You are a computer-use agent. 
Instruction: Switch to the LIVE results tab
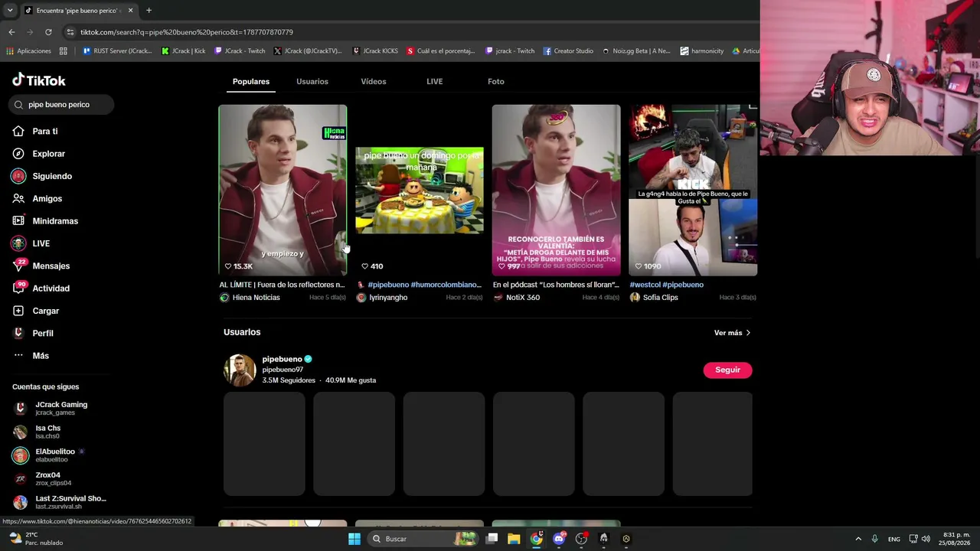point(435,82)
